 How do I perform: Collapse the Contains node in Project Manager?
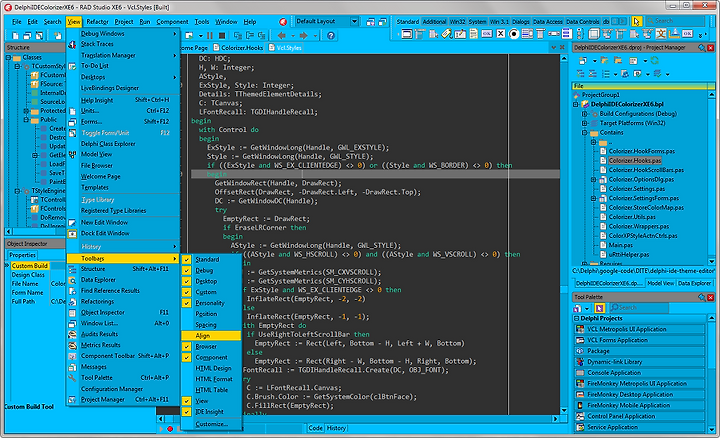point(585,133)
